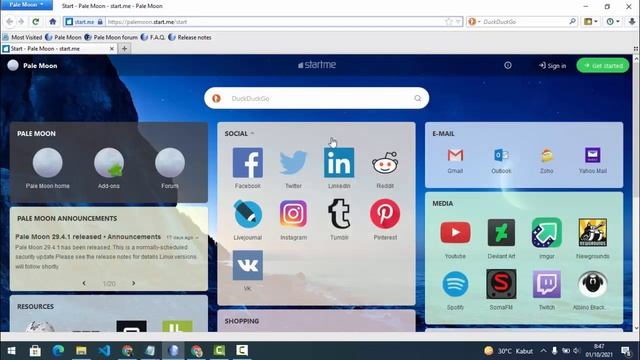640x360 pixels.
Task: Open Outlook from the E-mail widget
Action: (501, 156)
